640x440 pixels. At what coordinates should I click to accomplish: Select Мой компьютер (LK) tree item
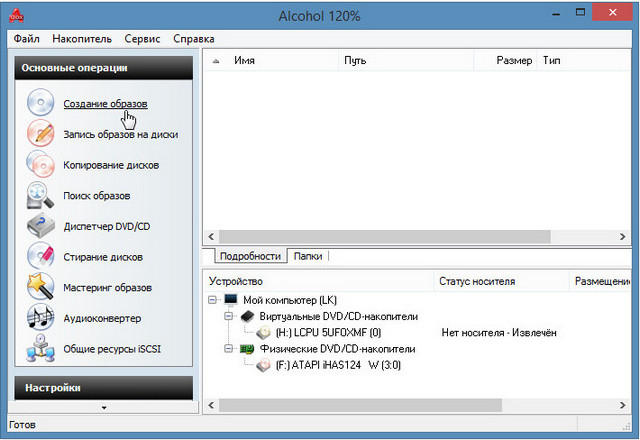coord(290,300)
